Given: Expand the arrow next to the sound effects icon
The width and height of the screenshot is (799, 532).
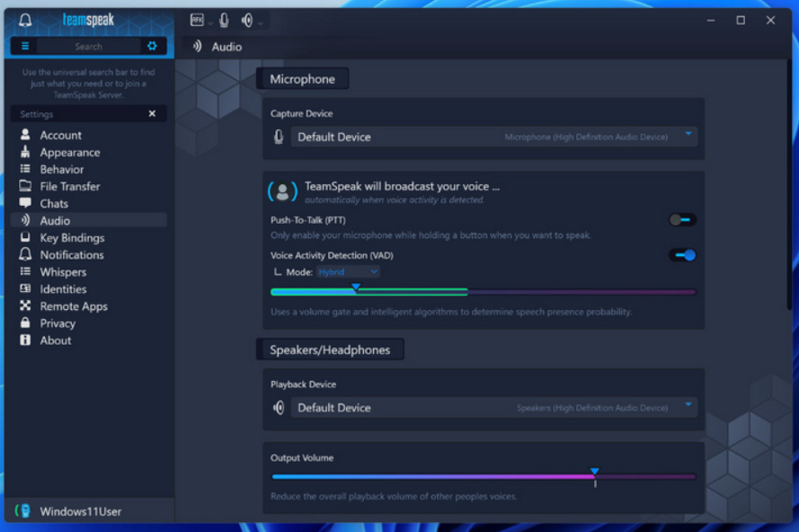Looking at the screenshot, I should (210, 23).
